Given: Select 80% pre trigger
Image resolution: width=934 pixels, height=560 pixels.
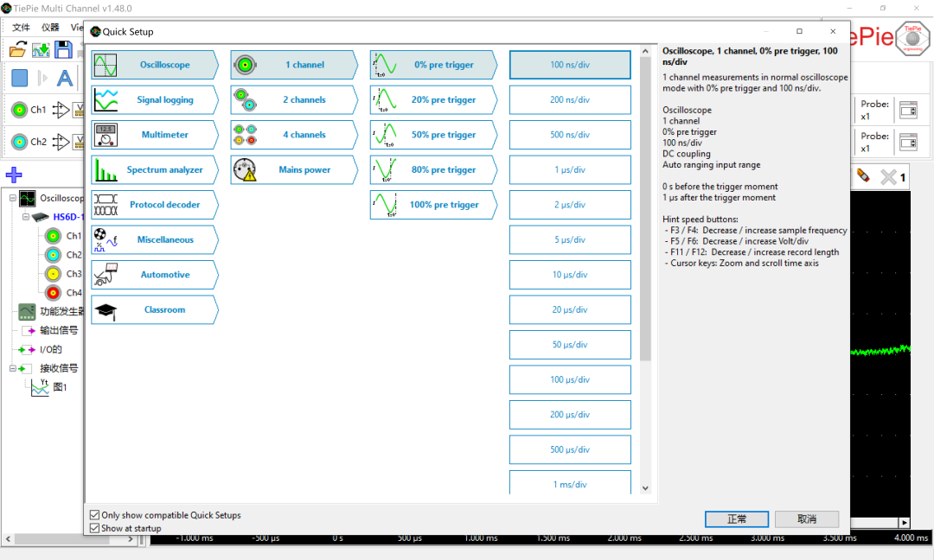Looking at the screenshot, I should click(x=433, y=170).
